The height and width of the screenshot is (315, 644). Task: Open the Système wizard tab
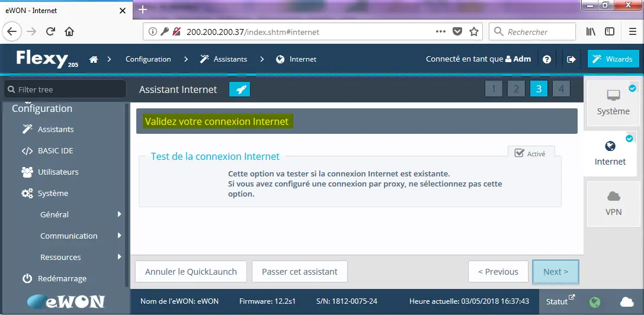(x=613, y=103)
